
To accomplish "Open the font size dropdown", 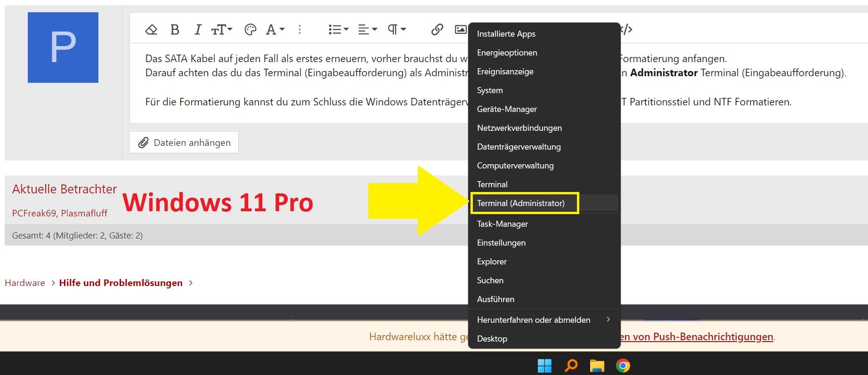I will pyautogui.click(x=221, y=30).
